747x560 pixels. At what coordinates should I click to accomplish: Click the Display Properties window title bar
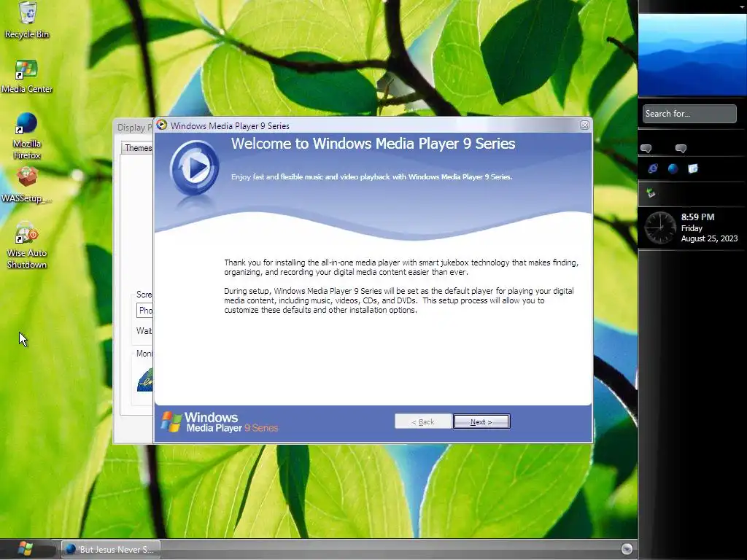[x=133, y=127]
